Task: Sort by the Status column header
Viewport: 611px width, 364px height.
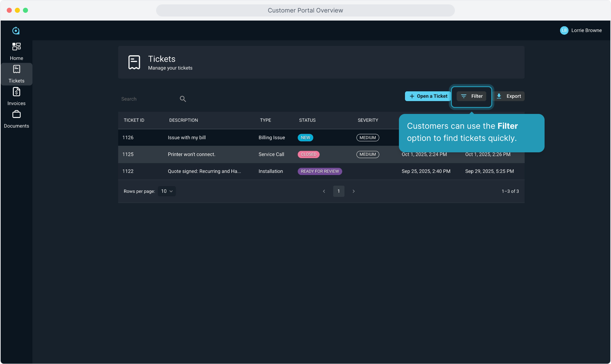Action: pos(307,120)
